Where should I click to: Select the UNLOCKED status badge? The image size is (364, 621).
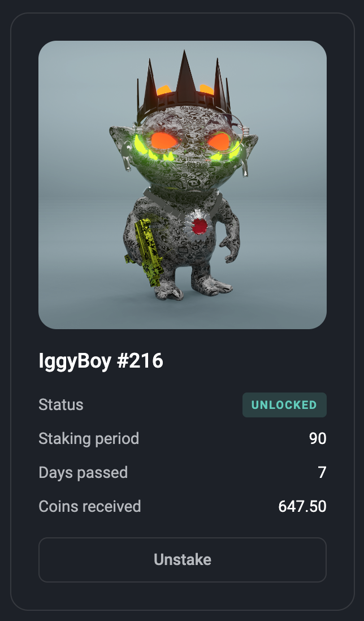coord(284,405)
